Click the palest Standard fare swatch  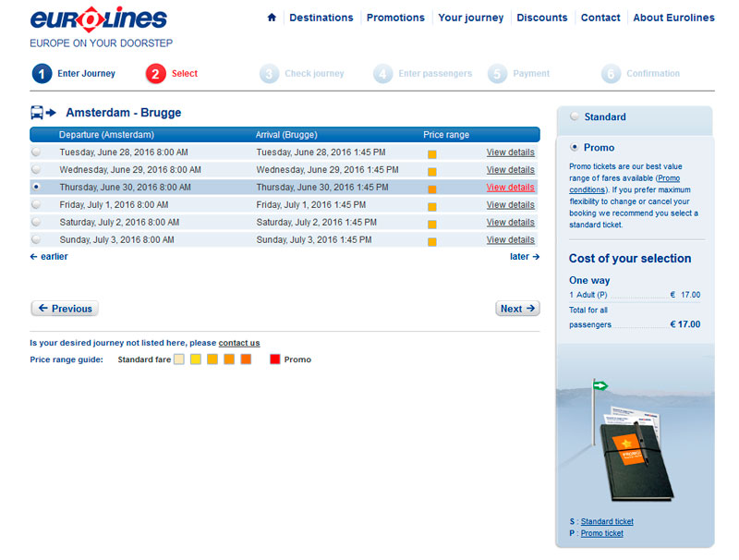coord(179,359)
